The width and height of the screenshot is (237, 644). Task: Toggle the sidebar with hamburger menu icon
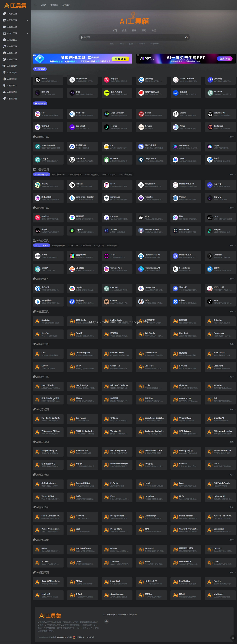tap(35, 5)
